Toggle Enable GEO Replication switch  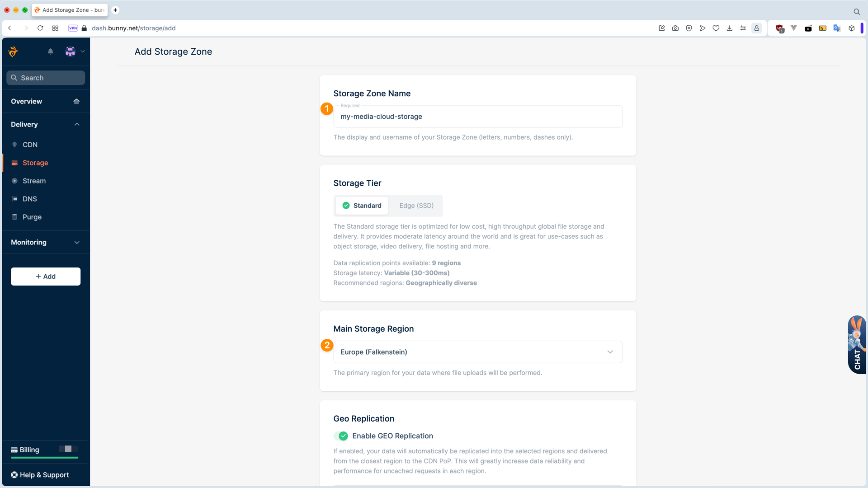tap(341, 436)
